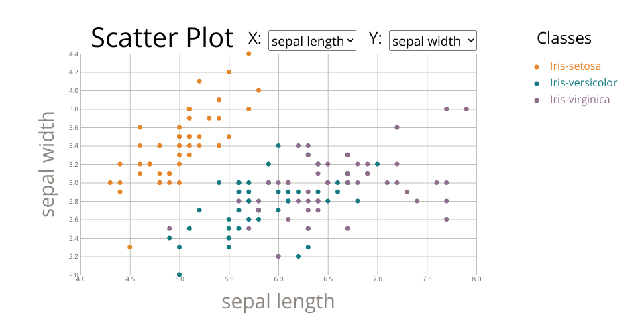Select the orange point at sepal length 4.3

110,182
